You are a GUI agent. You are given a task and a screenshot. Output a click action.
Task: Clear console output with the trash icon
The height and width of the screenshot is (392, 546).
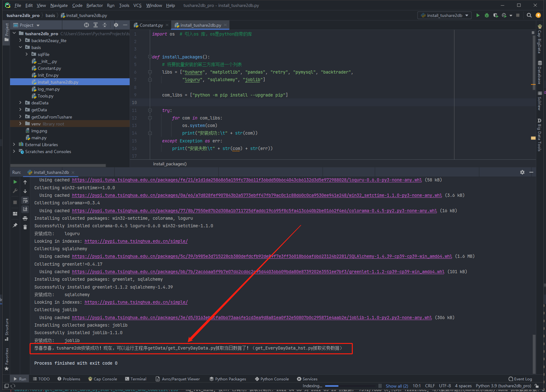[25, 227]
